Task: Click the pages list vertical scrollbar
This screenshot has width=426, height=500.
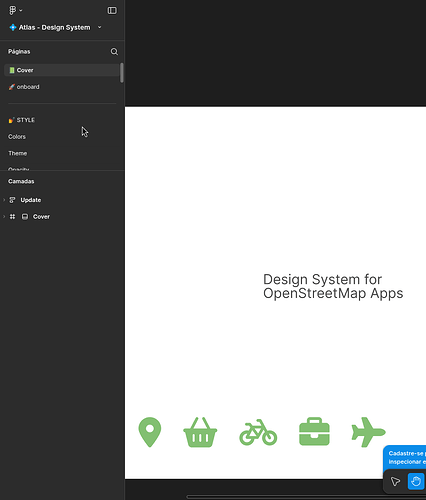Action: click(122, 73)
